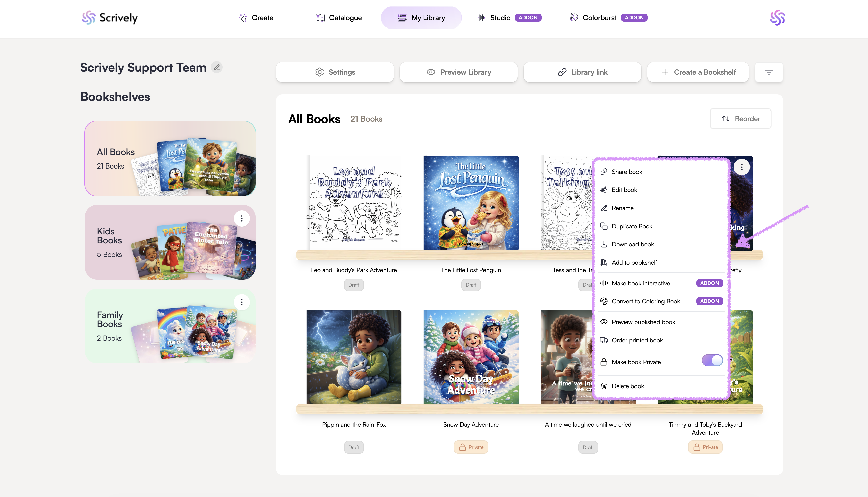Open Kids Books bookshelf three-dot menu
The height and width of the screenshot is (497, 868).
242,218
